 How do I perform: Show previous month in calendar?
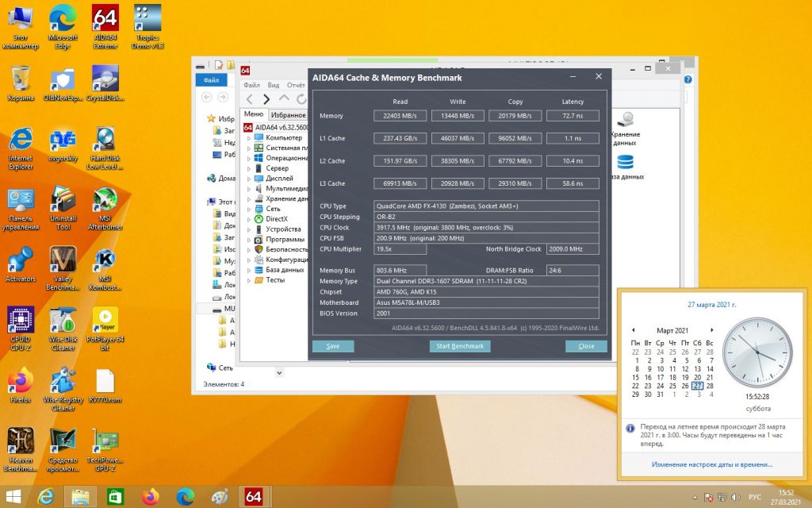(x=633, y=330)
